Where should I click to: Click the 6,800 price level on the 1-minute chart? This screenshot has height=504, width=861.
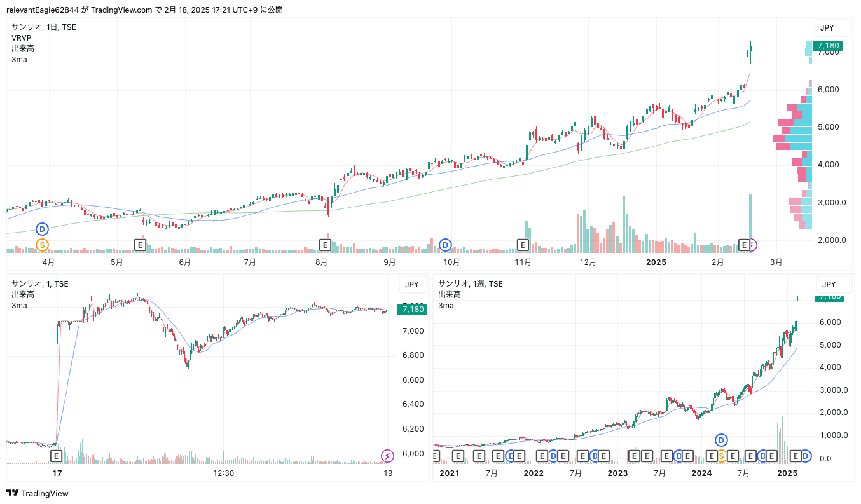click(413, 355)
